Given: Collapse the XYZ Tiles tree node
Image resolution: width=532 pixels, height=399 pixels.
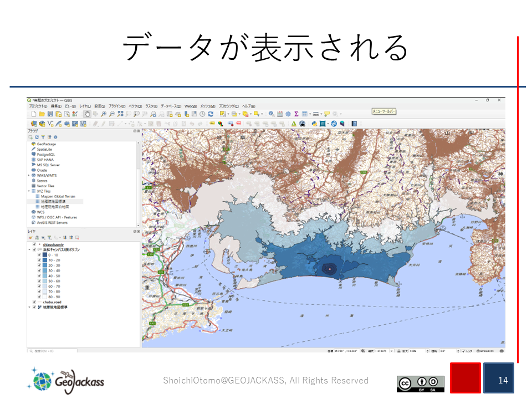Looking at the screenshot, I should (29, 191).
